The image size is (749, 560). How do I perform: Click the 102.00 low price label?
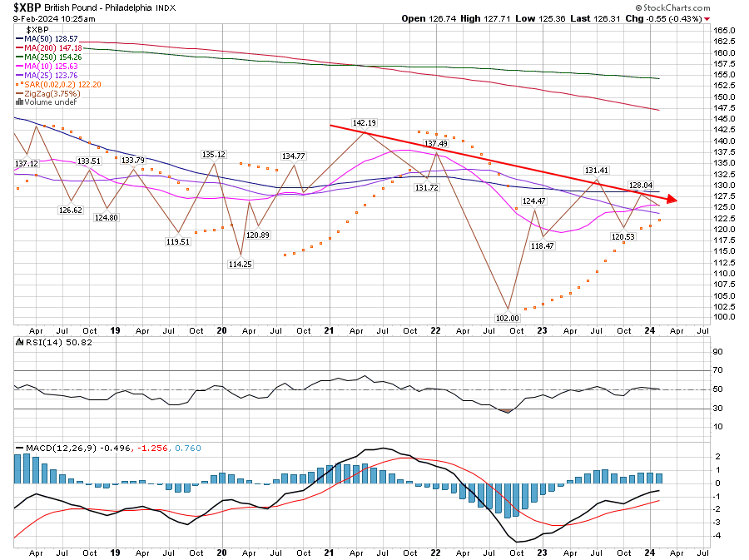click(508, 318)
